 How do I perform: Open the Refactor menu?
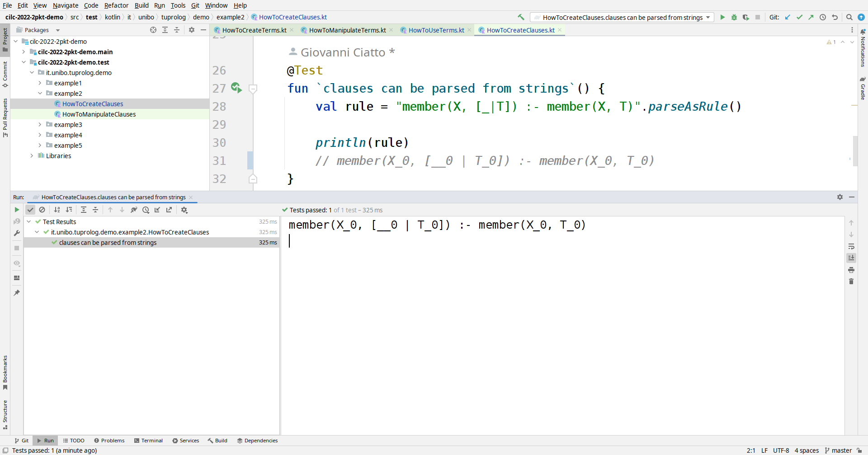(116, 5)
